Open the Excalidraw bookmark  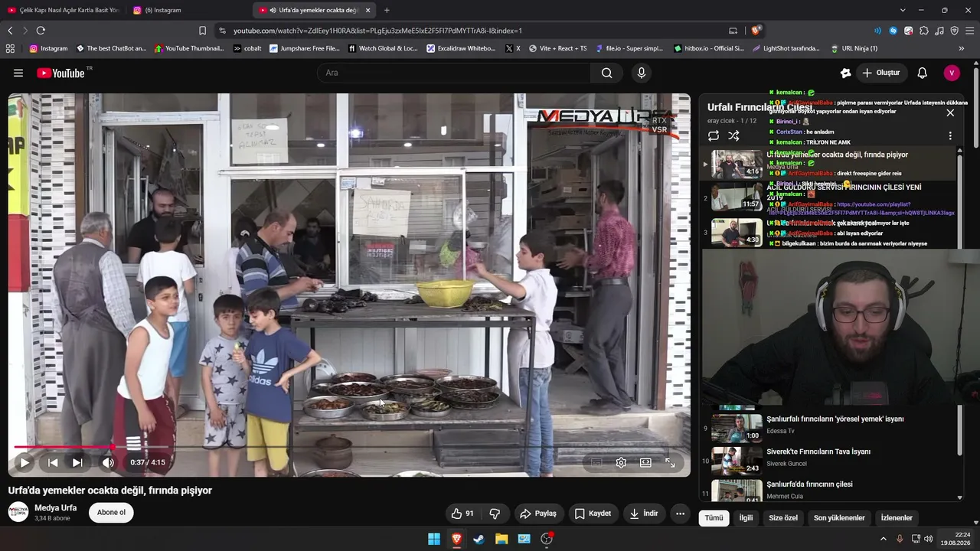pos(461,48)
